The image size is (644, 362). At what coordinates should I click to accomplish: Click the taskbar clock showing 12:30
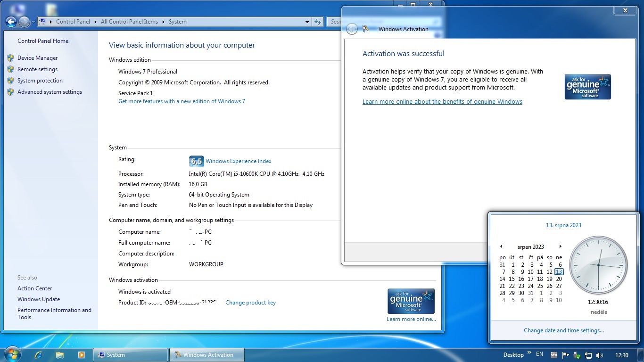tap(622, 355)
